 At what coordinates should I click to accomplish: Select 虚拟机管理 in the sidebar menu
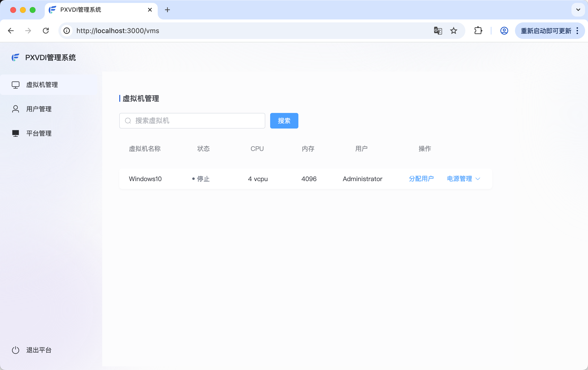[x=42, y=85]
